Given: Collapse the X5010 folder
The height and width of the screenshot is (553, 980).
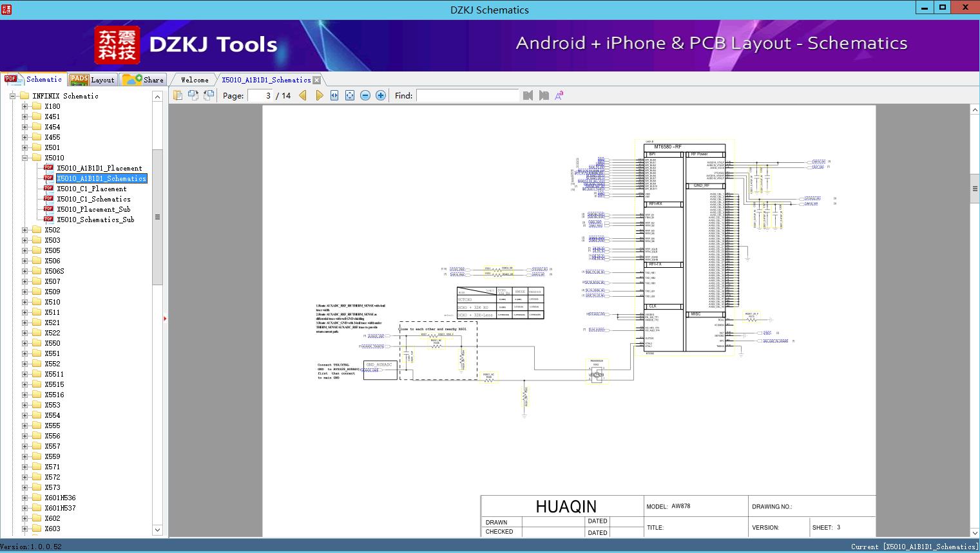Looking at the screenshot, I should click(x=24, y=158).
